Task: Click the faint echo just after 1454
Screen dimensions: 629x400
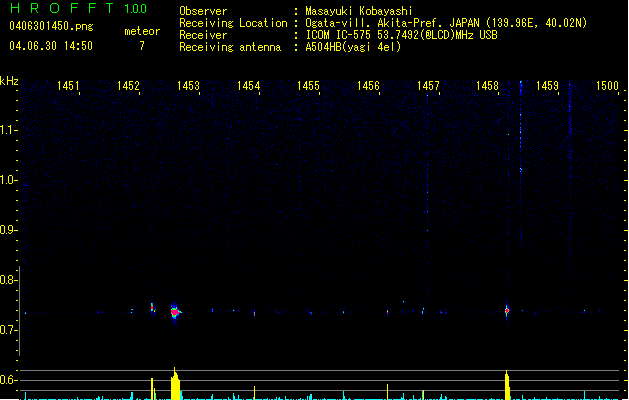Action: (x=254, y=313)
